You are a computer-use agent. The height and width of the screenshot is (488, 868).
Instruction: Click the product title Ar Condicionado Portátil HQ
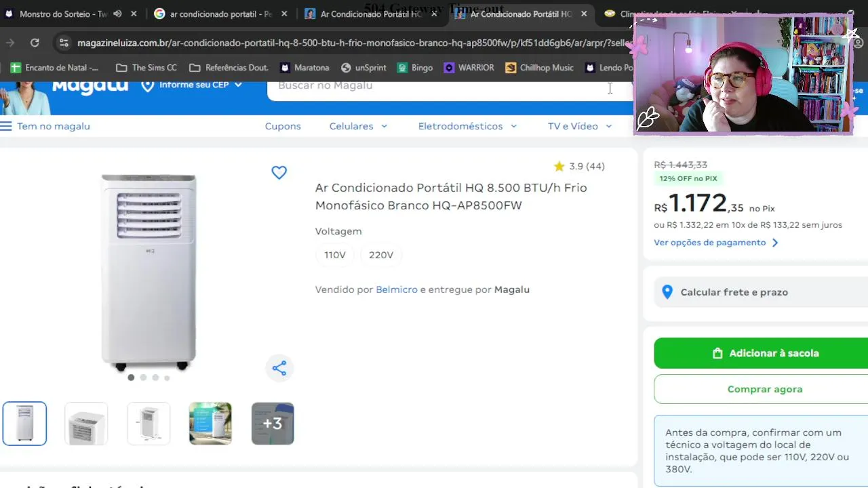point(451,197)
